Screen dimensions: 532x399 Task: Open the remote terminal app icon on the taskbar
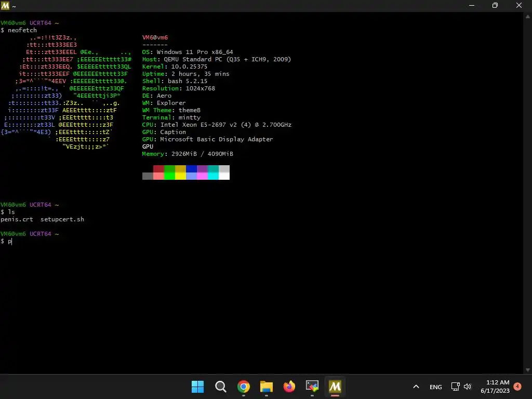pos(312,387)
